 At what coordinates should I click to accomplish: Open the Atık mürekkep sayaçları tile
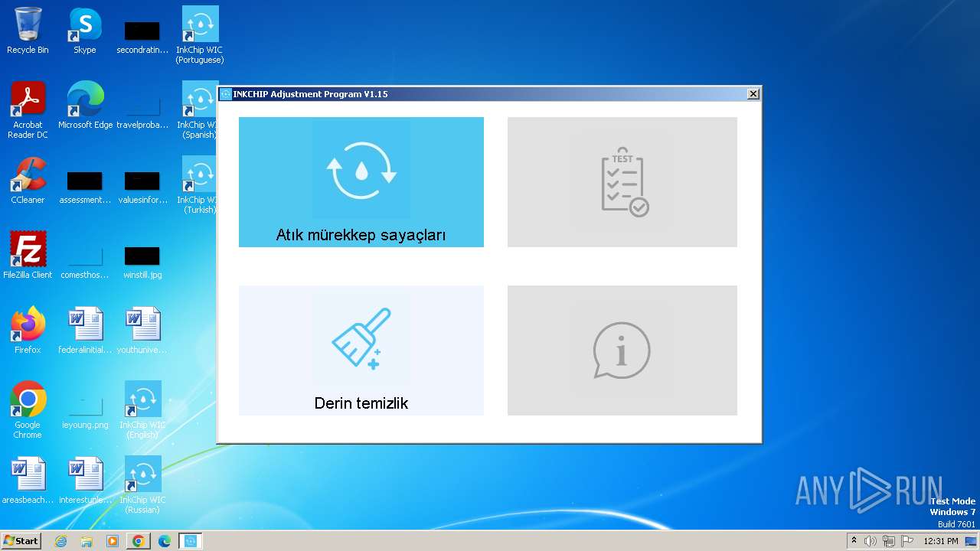pos(361,182)
